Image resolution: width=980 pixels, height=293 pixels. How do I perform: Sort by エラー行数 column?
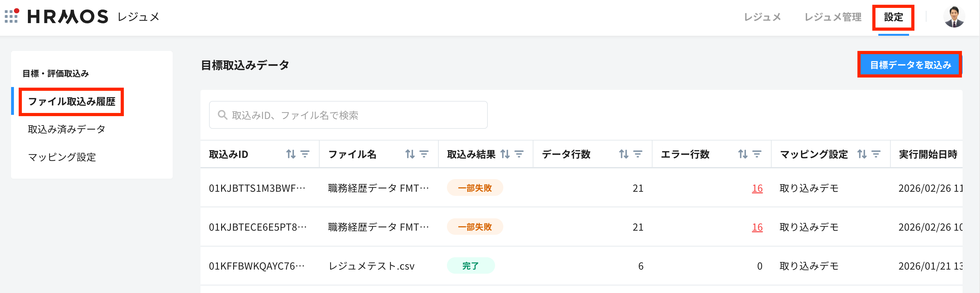(x=743, y=154)
